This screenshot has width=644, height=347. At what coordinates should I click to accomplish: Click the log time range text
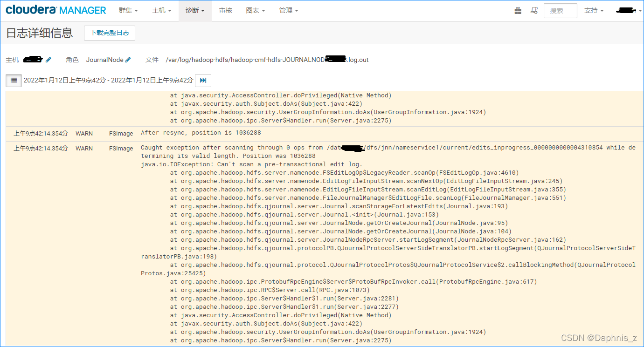108,80
